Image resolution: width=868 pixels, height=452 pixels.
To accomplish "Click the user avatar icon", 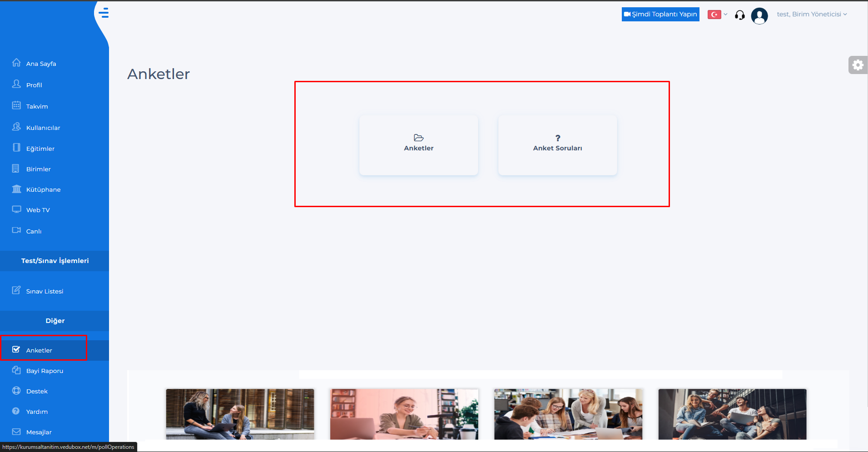I will [759, 15].
